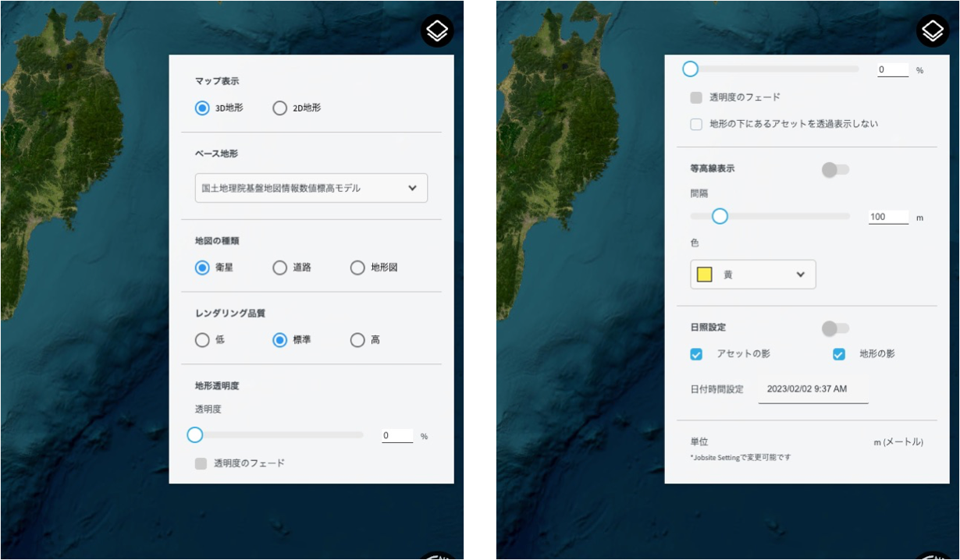Switch map display to 2D地形
960x560 pixels.
(x=279, y=108)
